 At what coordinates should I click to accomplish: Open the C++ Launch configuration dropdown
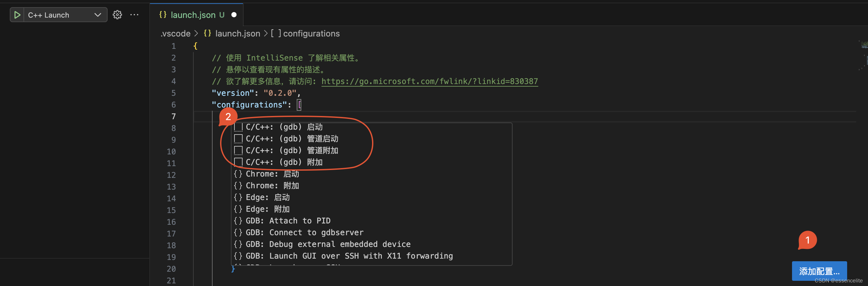pyautogui.click(x=98, y=15)
